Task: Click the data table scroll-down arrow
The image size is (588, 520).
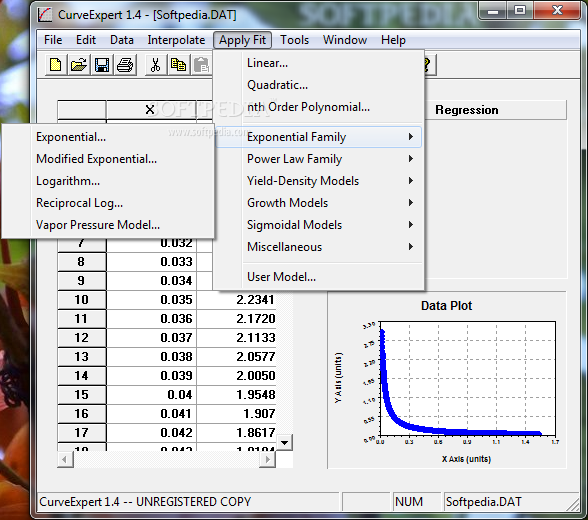Action: coord(285,443)
